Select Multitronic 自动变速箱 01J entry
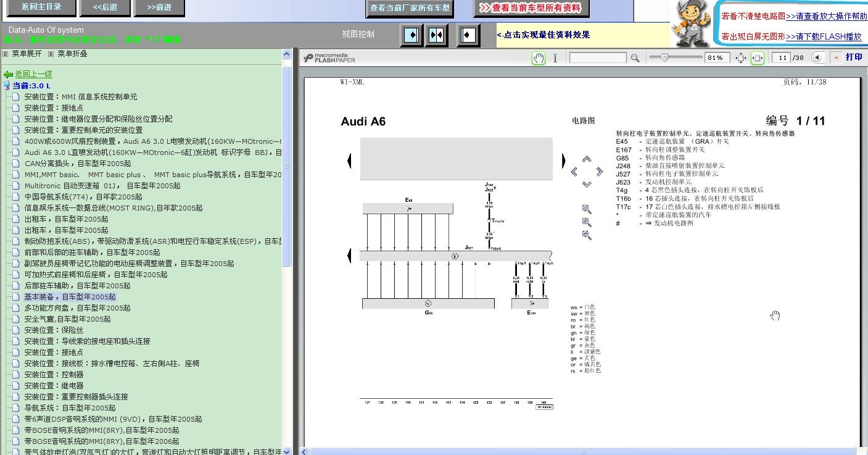This screenshot has height=455, width=868. click(102, 186)
